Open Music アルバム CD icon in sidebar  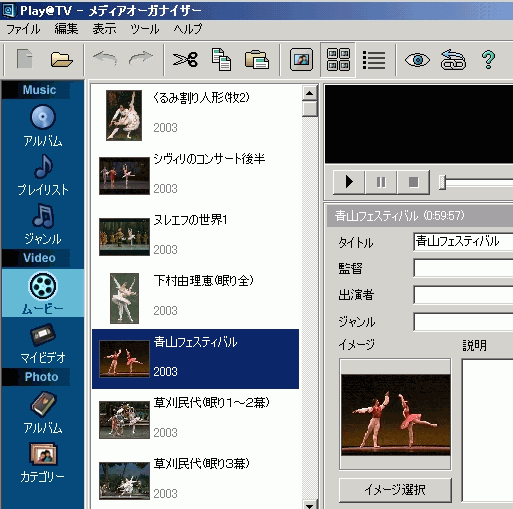pyautogui.click(x=43, y=117)
